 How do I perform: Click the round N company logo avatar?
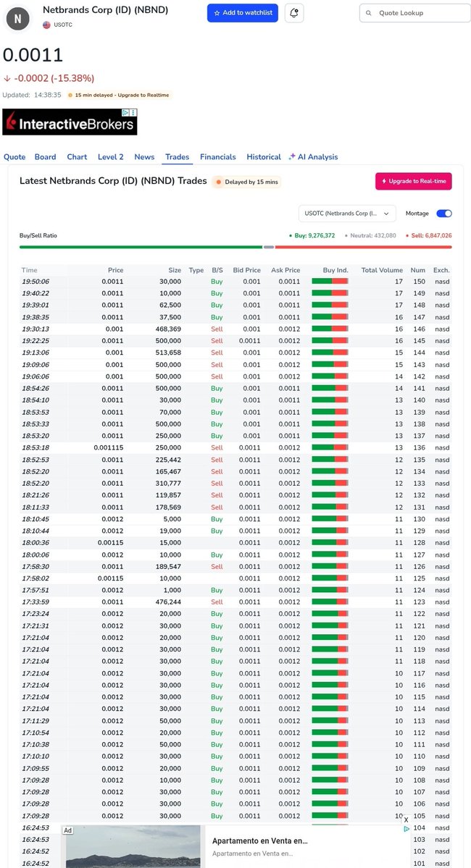click(x=17, y=19)
